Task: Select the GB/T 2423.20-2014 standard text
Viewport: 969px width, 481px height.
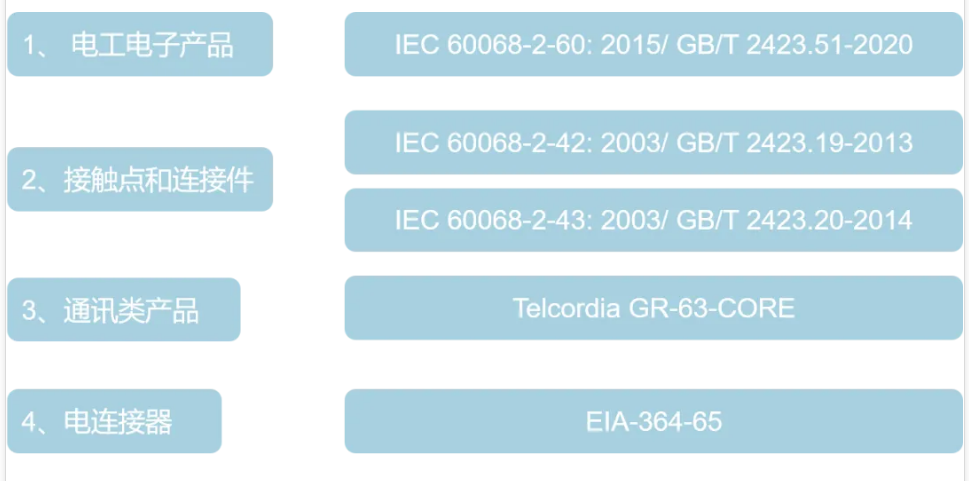Action: (x=795, y=219)
